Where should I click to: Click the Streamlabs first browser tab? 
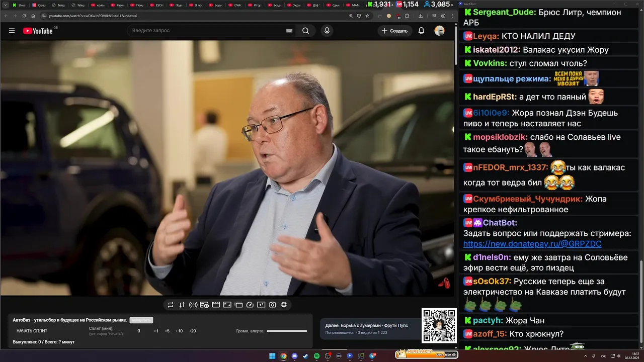[x=20, y=5]
